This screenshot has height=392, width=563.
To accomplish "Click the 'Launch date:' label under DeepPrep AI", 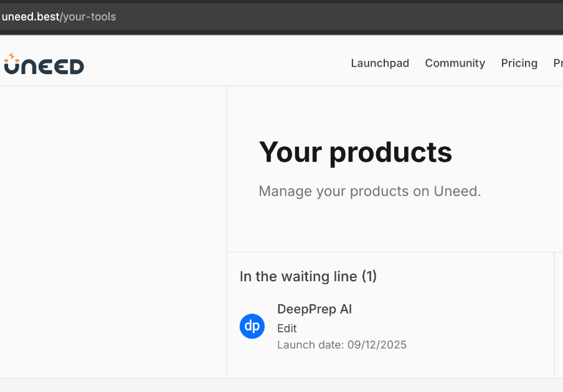I will (310, 345).
